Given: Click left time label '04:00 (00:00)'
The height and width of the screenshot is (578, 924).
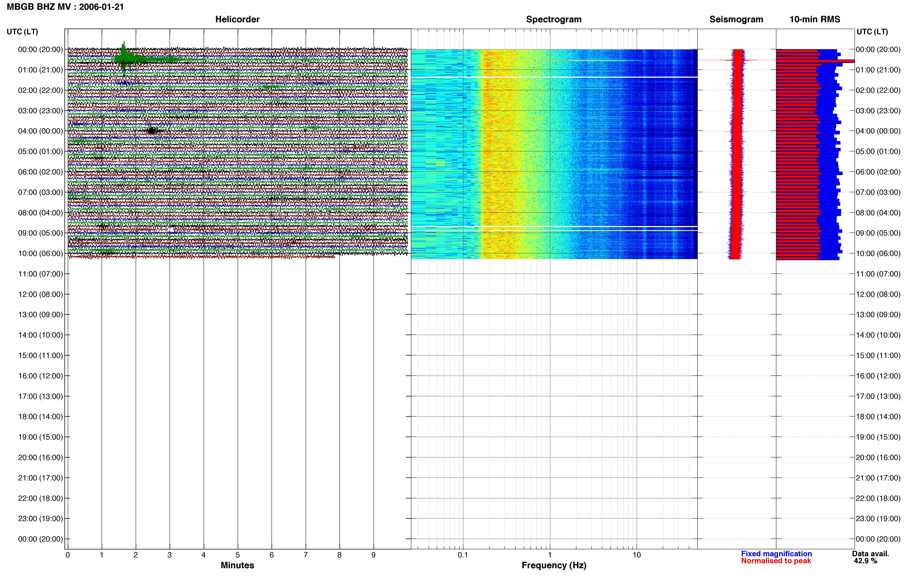Looking at the screenshot, I should pos(41,131).
